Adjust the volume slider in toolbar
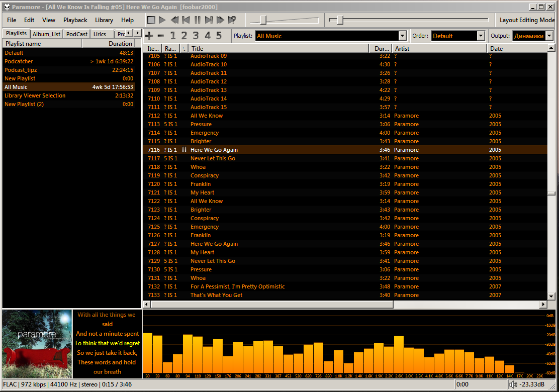559x392 pixels. click(x=263, y=20)
